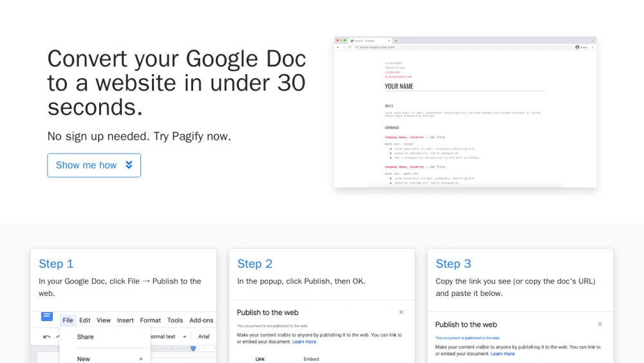Close the Step 3 Publish dialog
The image size is (644, 363).
point(600,324)
